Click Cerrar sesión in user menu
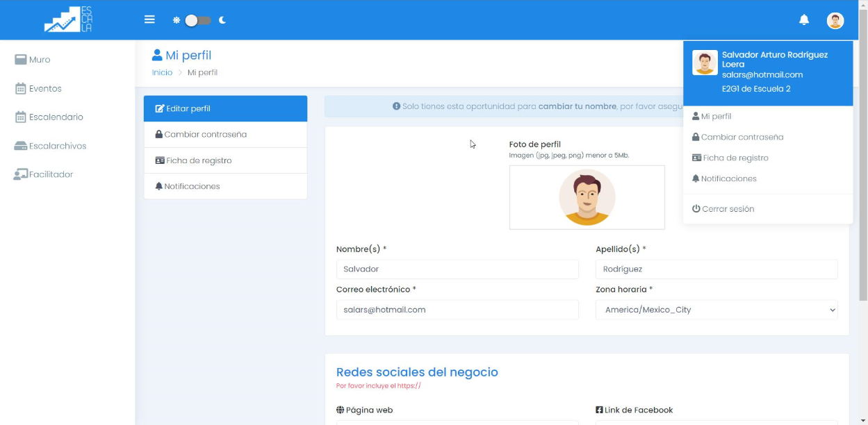Viewport: 868px width, 425px height. coord(728,209)
